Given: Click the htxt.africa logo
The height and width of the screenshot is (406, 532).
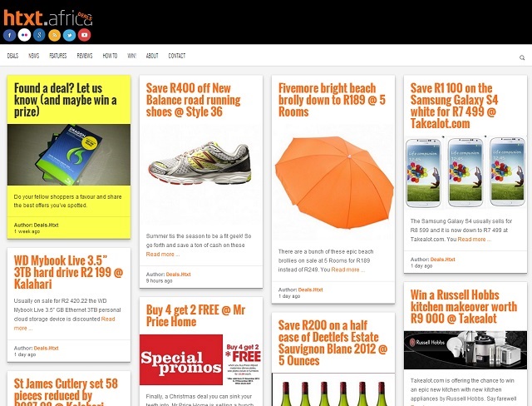Looking at the screenshot, I should point(47,18).
